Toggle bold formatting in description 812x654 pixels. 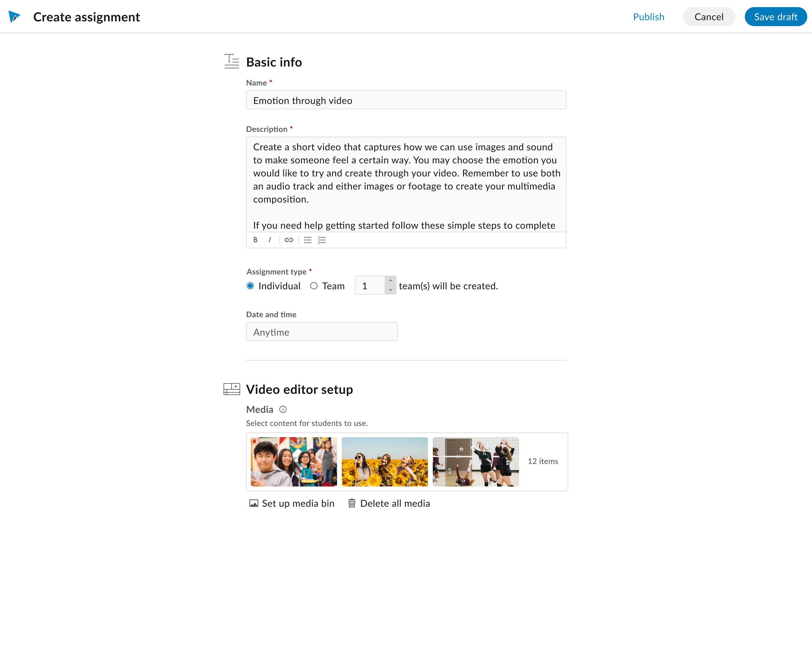[x=255, y=240]
